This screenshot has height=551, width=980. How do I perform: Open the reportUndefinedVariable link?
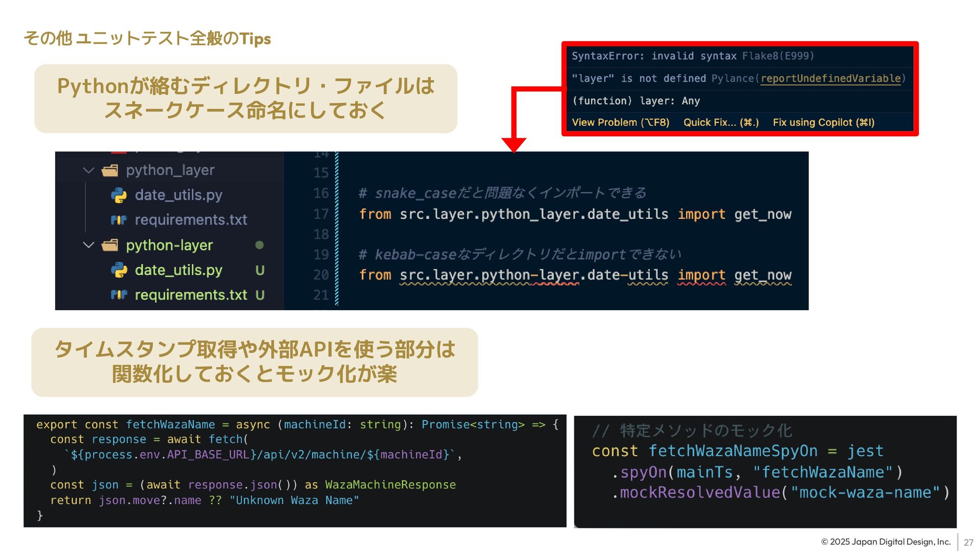point(831,79)
